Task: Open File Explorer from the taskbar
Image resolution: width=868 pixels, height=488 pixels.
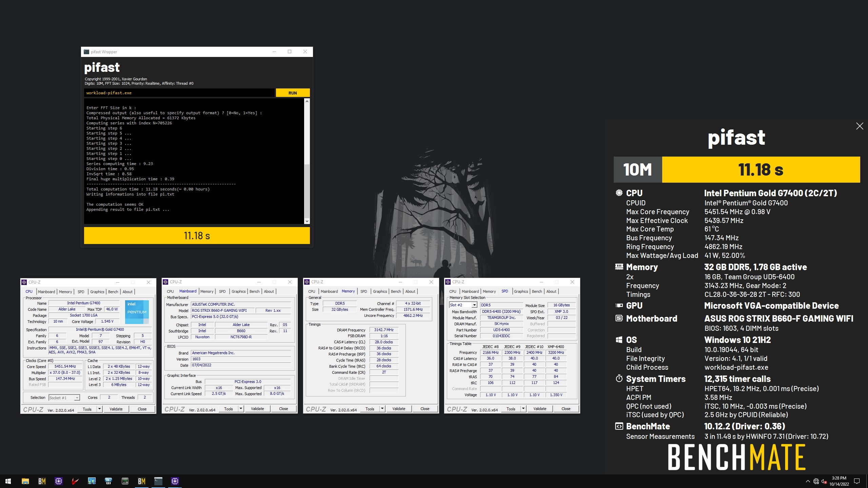Action: pyautogui.click(x=25, y=481)
